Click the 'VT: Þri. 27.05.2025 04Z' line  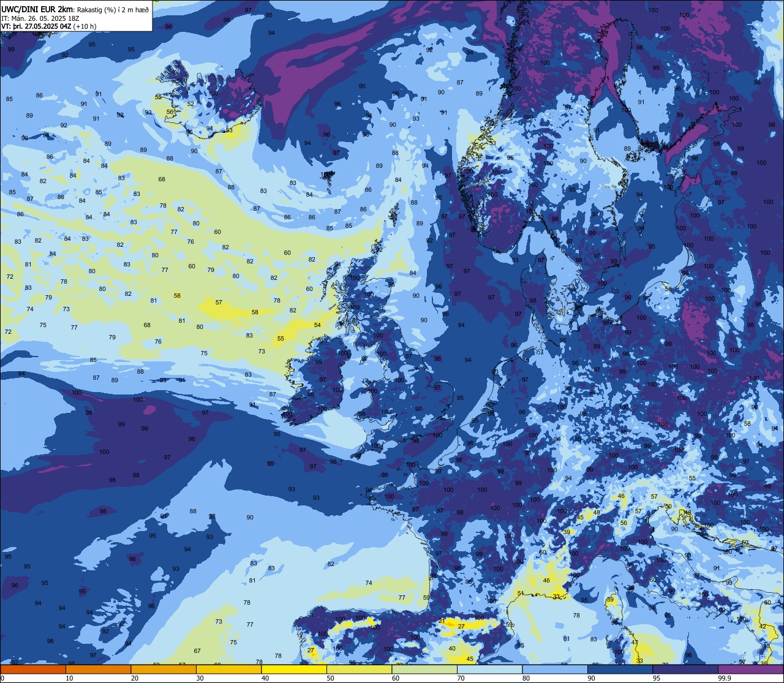(x=36, y=26)
